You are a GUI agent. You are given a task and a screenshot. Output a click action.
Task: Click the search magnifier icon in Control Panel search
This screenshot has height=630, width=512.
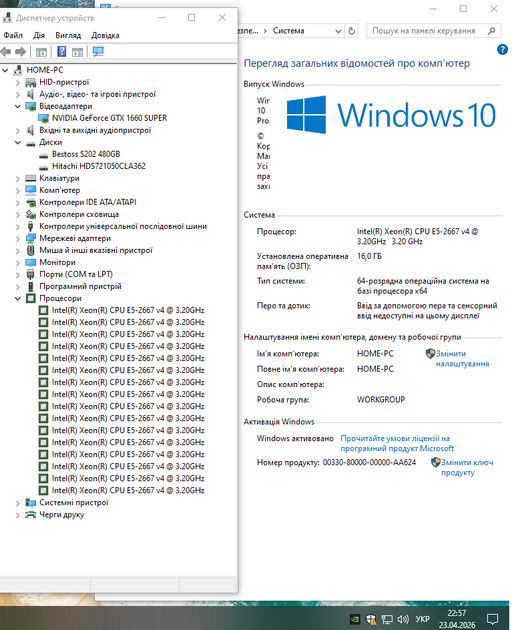pyautogui.click(x=491, y=31)
